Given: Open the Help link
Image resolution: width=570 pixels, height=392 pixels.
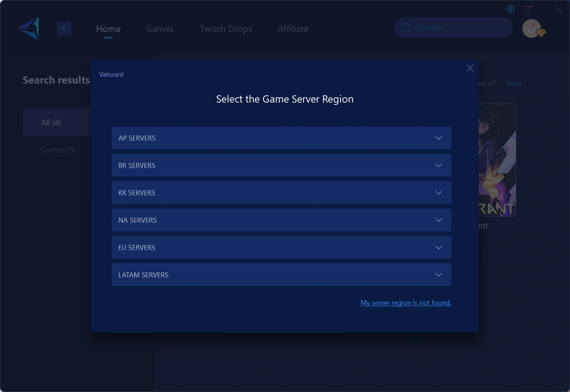Looking at the screenshot, I should pyautogui.click(x=513, y=83).
